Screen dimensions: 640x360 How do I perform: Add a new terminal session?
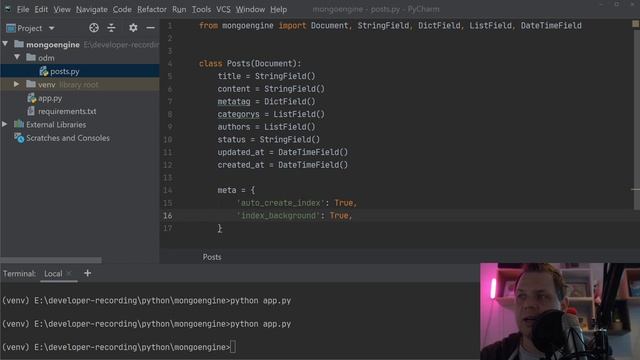(x=87, y=273)
